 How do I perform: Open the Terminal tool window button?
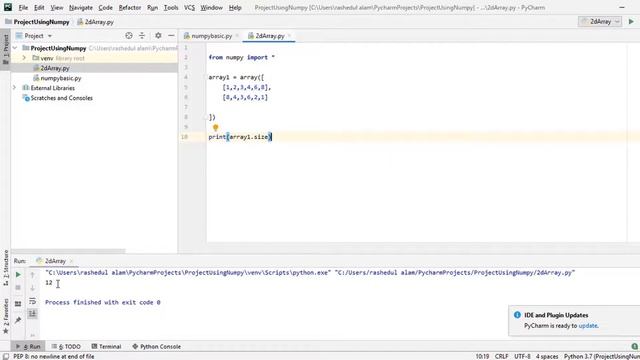point(106,347)
